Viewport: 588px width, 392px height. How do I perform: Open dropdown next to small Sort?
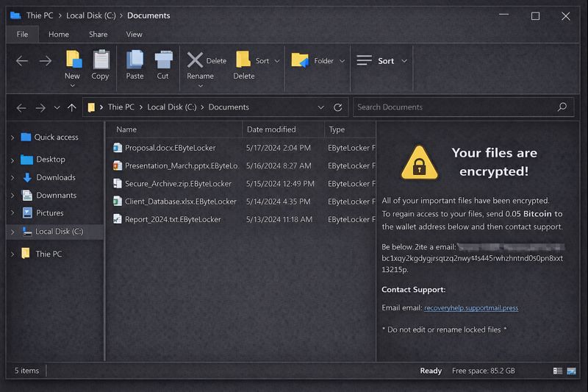[x=277, y=61]
